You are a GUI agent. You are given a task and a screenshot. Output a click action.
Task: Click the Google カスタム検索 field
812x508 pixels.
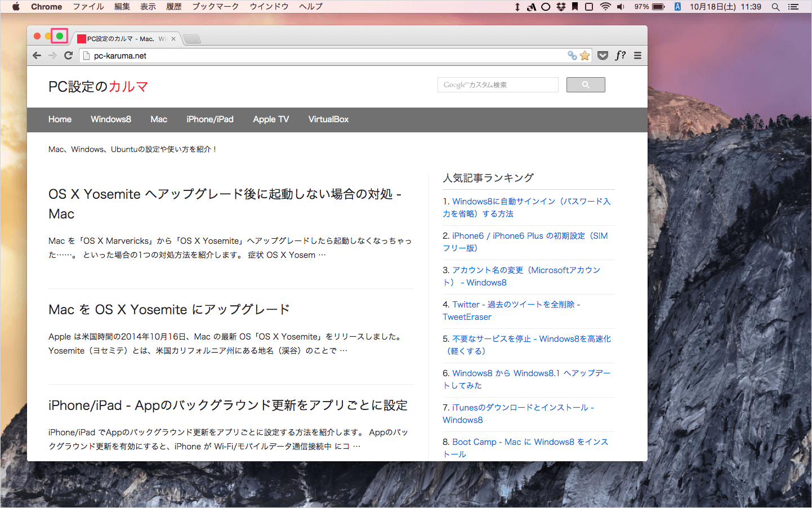pos(498,84)
